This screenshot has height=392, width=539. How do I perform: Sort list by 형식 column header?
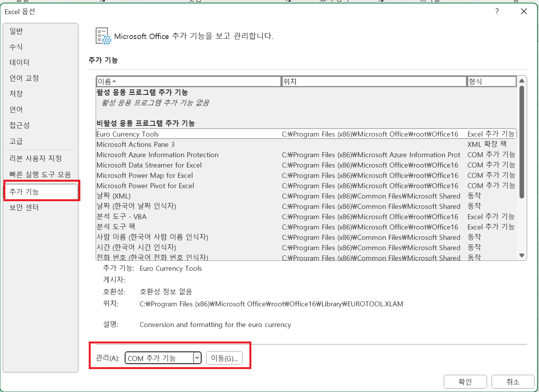pyautogui.click(x=492, y=81)
